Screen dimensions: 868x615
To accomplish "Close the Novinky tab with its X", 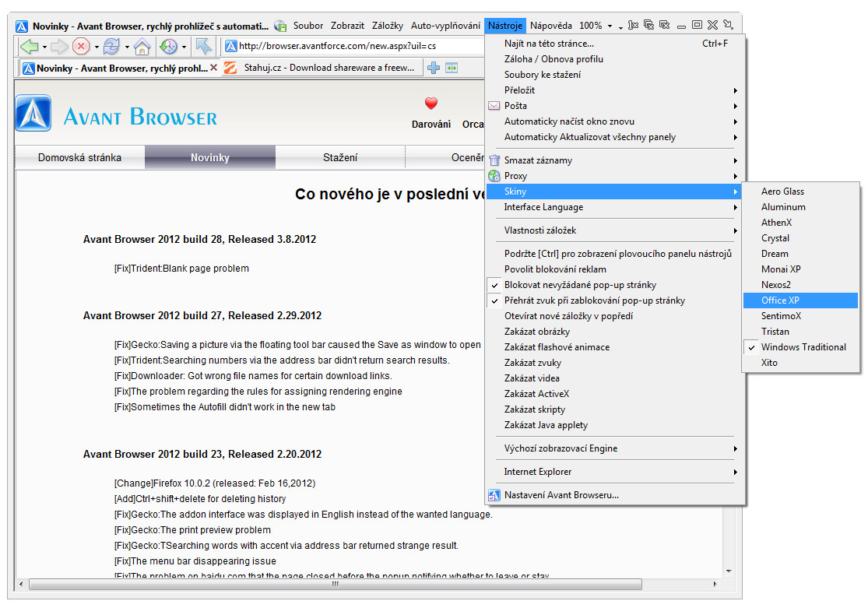I will (213, 68).
